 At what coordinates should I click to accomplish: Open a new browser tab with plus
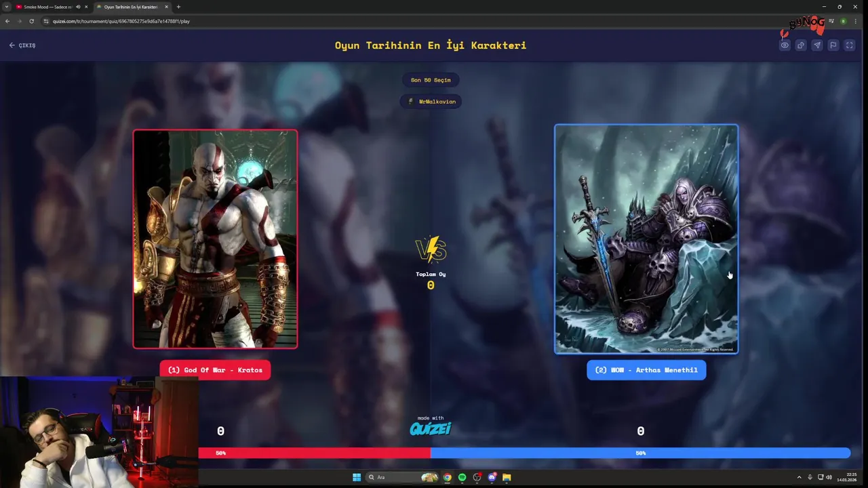(x=178, y=7)
